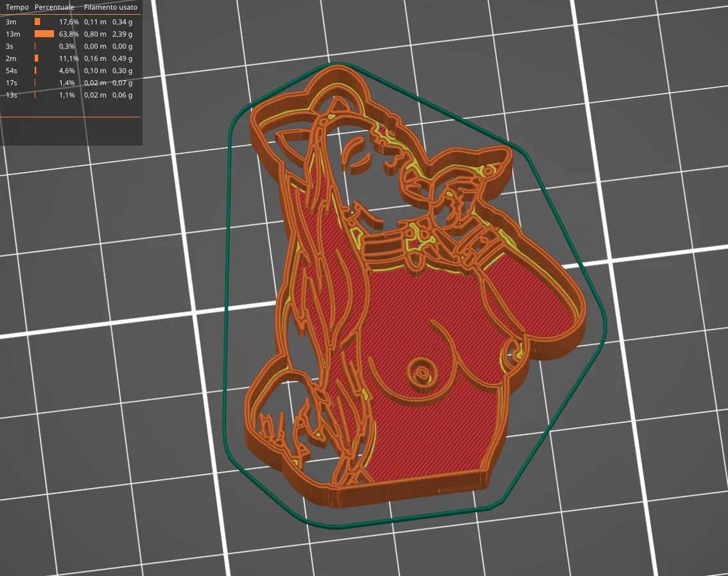Screen dimensions: 728x576
Task: Click the orange percentage bar in the 2m row
Action: pyautogui.click(x=36, y=58)
